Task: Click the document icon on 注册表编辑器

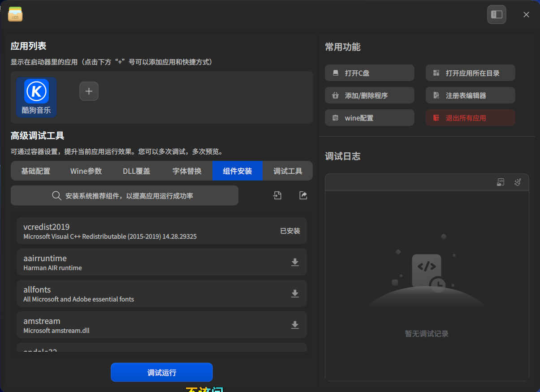Action: [436, 95]
